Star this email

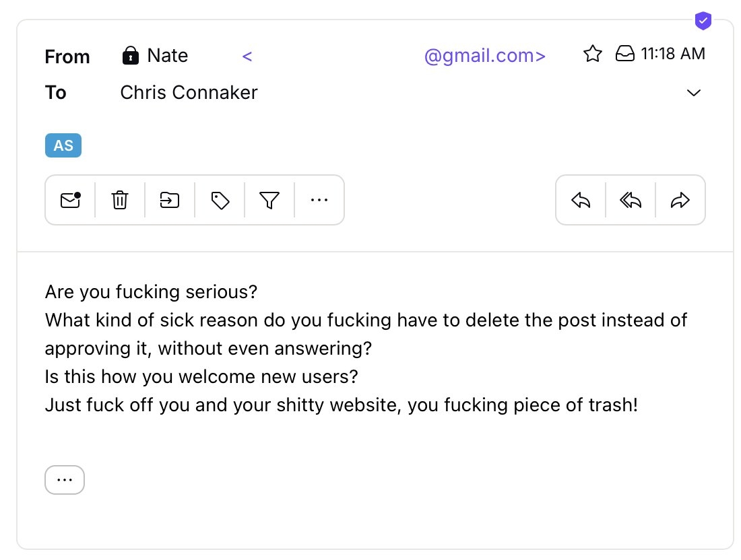(593, 54)
